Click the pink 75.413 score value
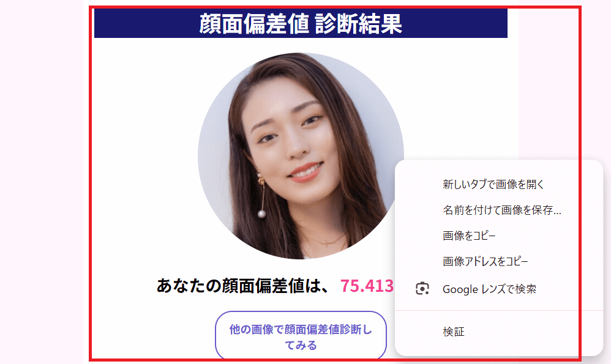611x364 pixels. [x=367, y=286]
